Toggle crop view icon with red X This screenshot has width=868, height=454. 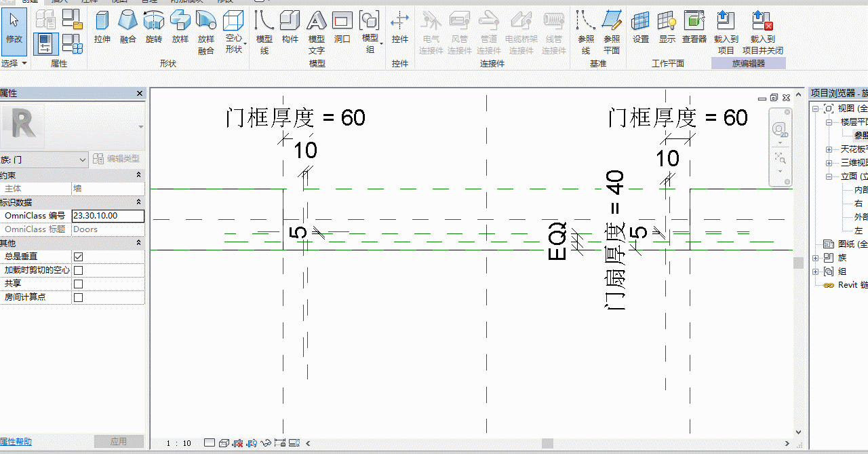(237, 443)
